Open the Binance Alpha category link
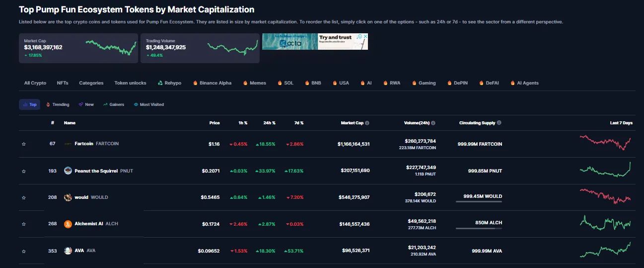Screen dimensions: 644x268 click(212, 83)
